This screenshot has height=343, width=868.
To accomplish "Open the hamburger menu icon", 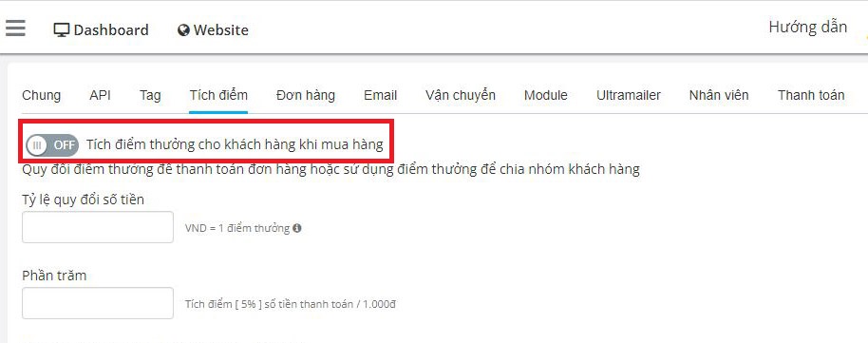I will (x=15, y=28).
